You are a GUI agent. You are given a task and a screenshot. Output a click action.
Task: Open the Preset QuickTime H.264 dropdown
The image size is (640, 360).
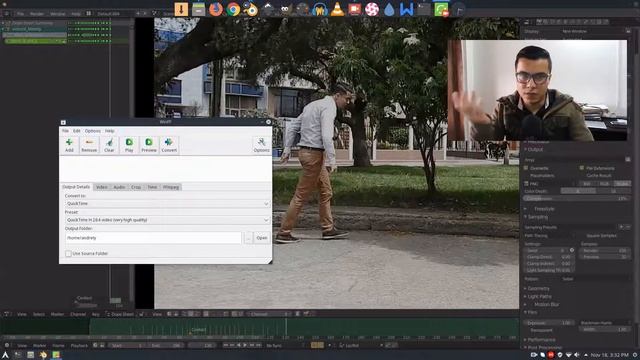point(167,220)
